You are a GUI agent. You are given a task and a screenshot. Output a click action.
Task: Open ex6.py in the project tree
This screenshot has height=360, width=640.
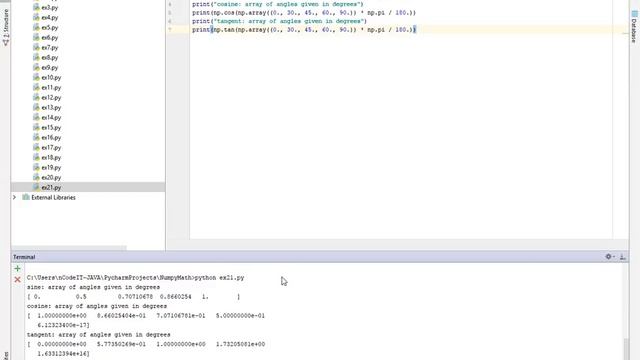click(49, 38)
